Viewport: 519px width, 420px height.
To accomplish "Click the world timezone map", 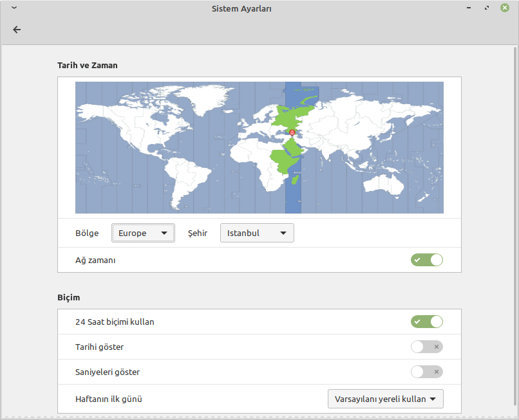I will point(259,147).
